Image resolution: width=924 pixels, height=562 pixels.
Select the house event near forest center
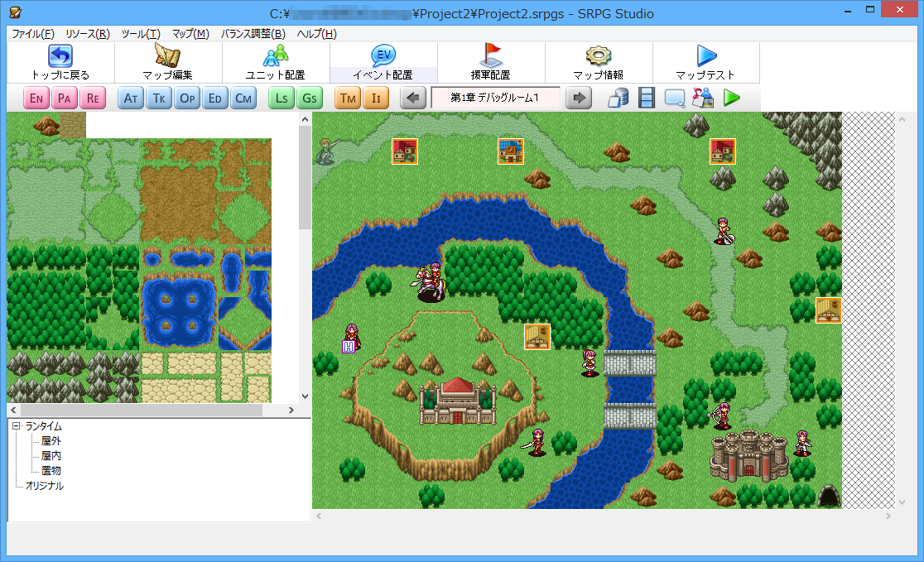(x=537, y=337)
